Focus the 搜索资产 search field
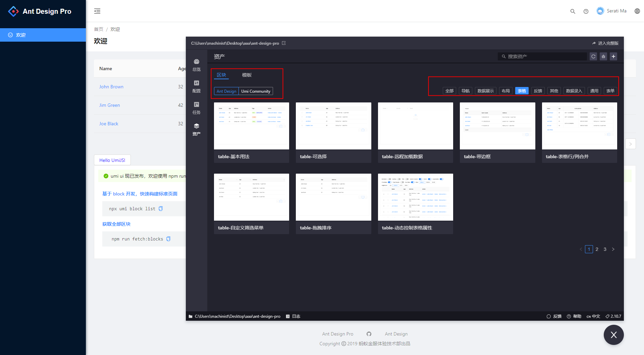 542,56
